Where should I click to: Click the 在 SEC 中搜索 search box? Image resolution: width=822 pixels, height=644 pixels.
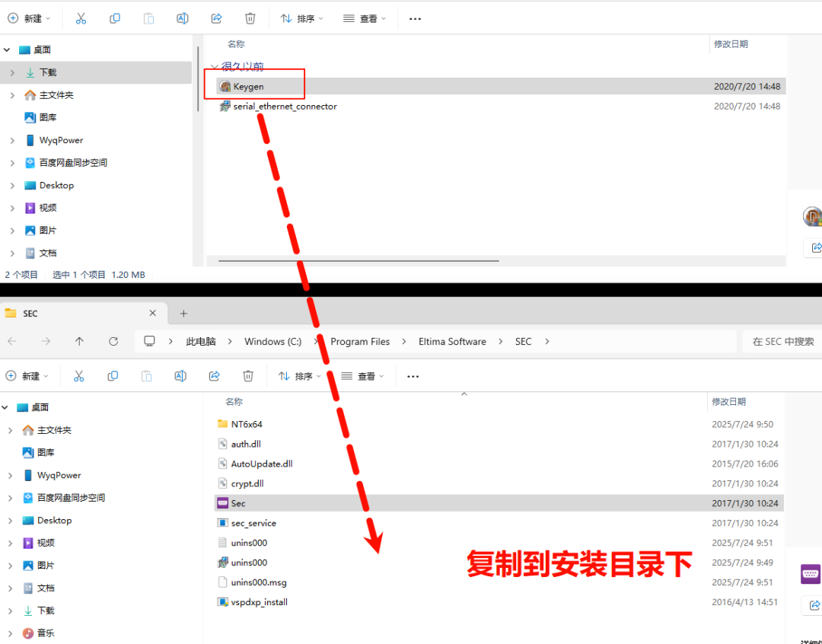[x=782, y=341]
